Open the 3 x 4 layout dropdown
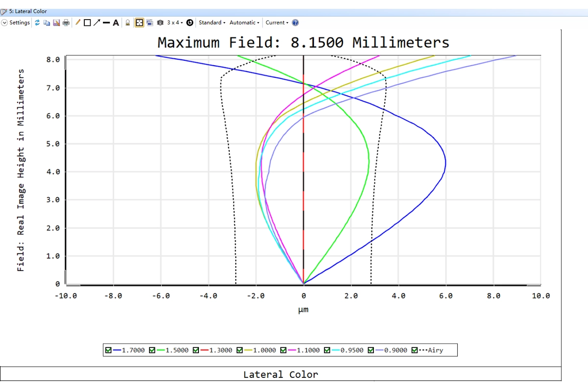This screenshot has width=588, height=392. 175,23
